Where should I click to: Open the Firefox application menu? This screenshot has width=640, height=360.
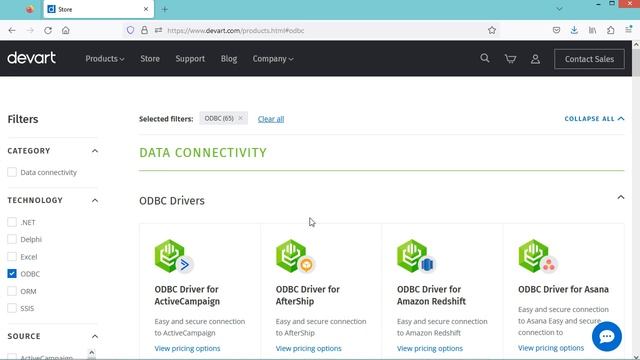click(629, 30)
